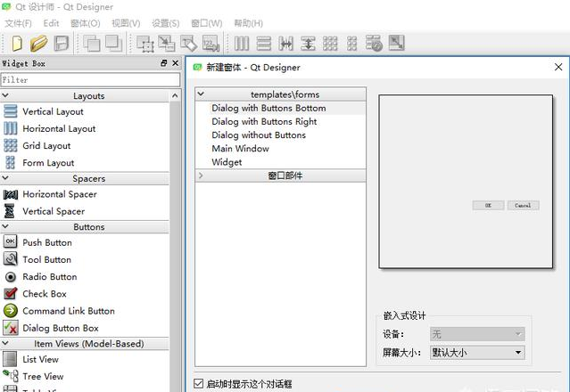Open the 文件(F) menu

point(18,23)
